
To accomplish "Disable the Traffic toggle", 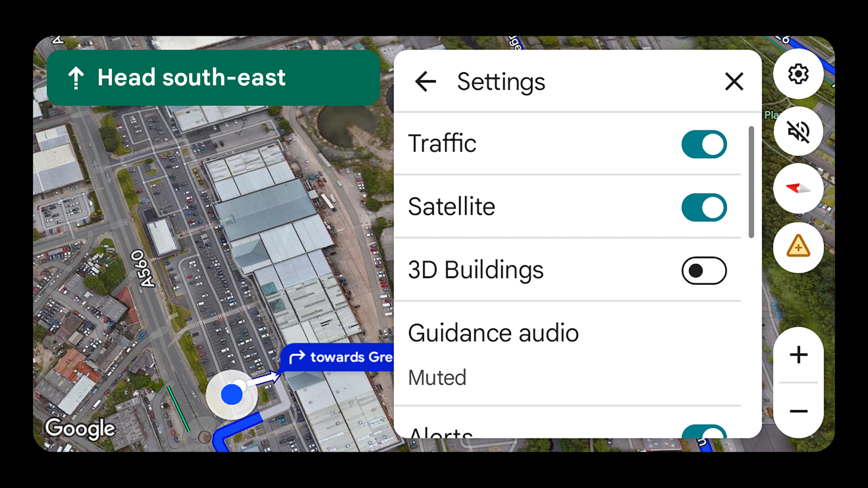I will (x=704, y=144).
